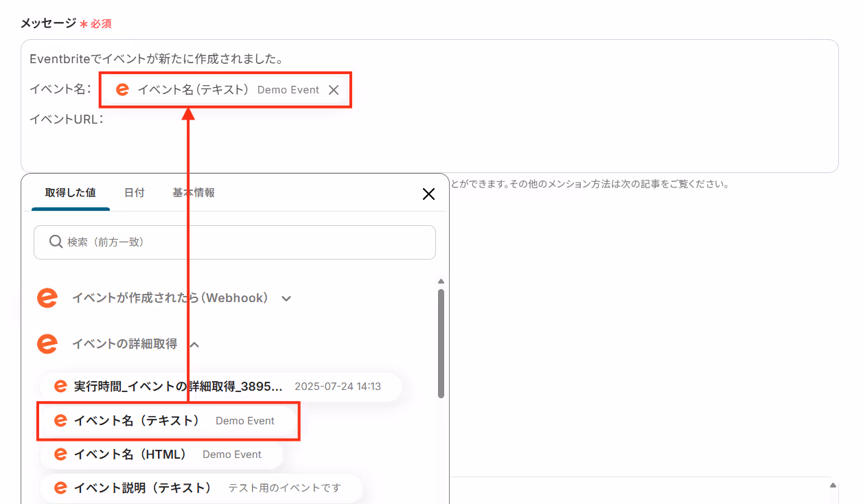The height and width of the screenshot is (504, 863).
Task: Click the Eventbrite icon beside イベントの詳細取得
Action: pos(47,344)
